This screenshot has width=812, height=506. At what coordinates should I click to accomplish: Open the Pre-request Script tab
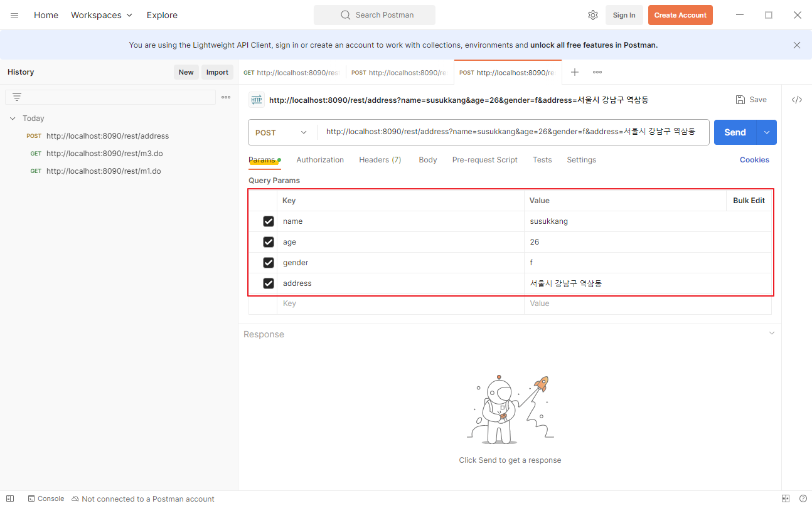click(x=485, y=160)
